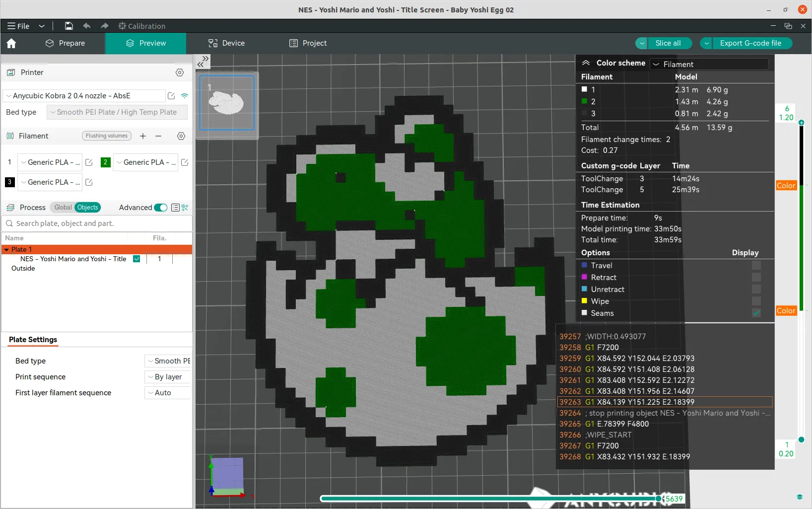Select the Objects tab in Process panel
Viewport: 812px width, 509px height.
(x=87, y=207)
